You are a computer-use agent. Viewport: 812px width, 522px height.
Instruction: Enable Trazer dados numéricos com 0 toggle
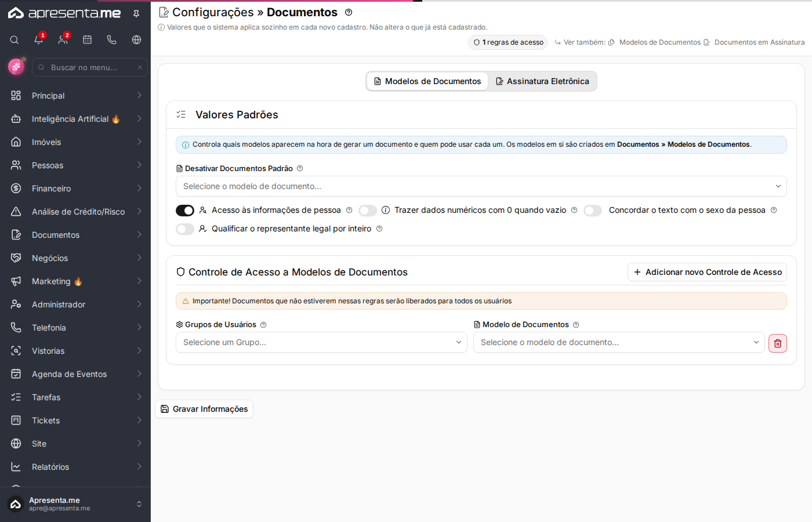368,211
